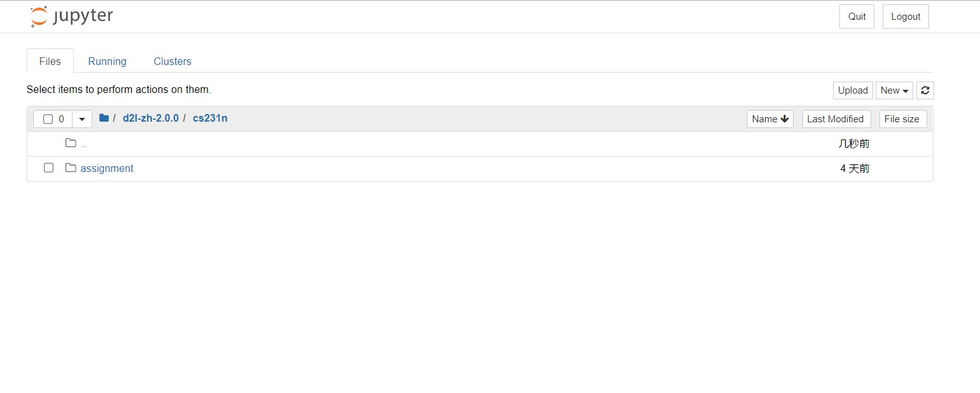Image resolution: width=980 pixels, height=393 pixels.
Task: Check the assignment folder checkbox
Action: tap(48, 168)
